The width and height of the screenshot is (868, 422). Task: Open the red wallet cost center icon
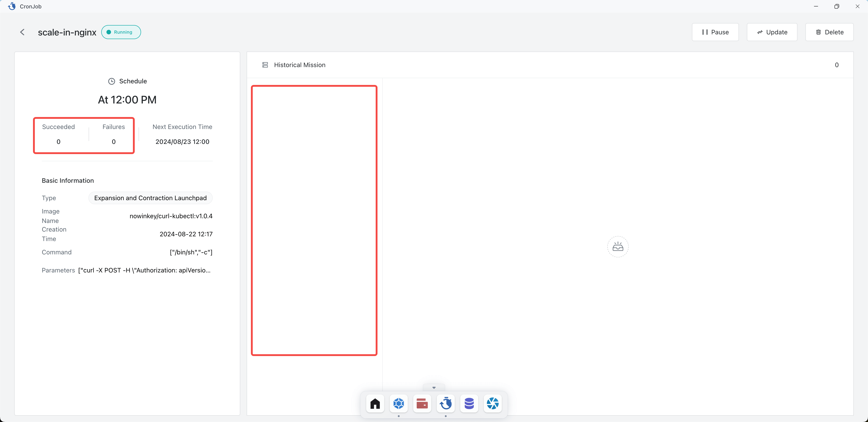(x=422, y=403)
